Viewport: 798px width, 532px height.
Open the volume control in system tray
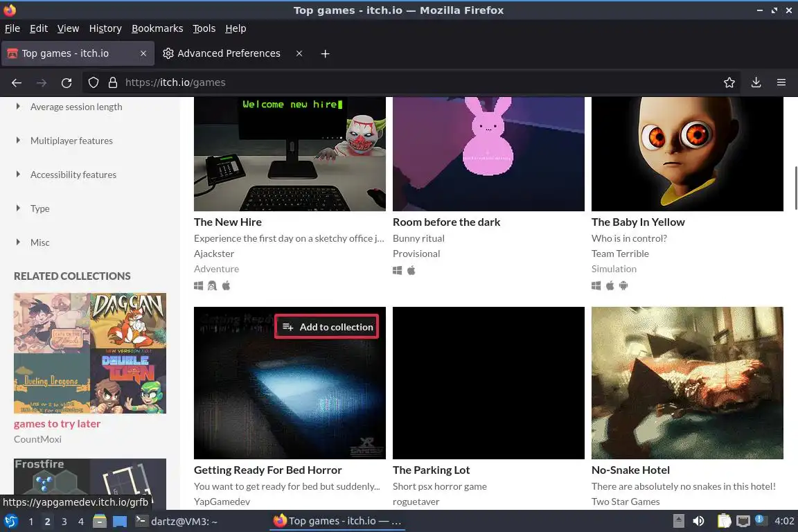point(698,522)
